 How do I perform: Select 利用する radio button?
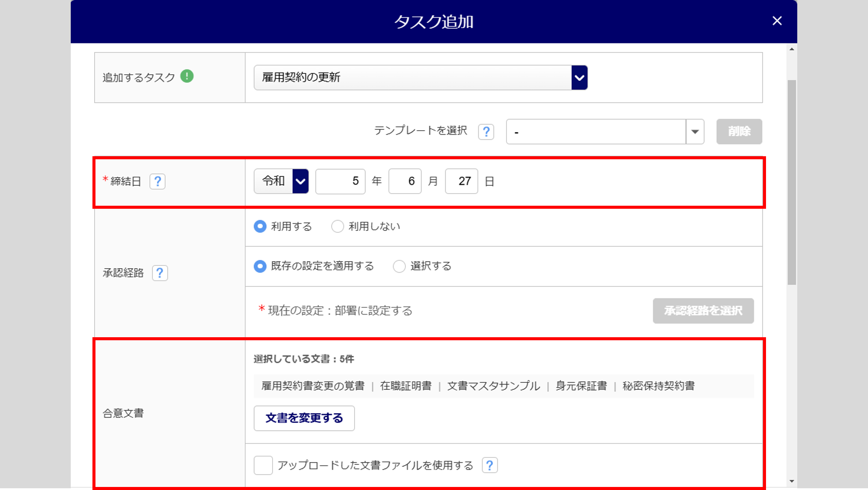(260, 227)
